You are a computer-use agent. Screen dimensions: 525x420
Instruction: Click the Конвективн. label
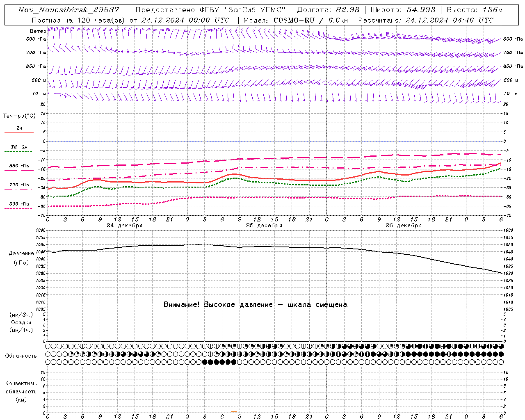pyautogui.click(x=21, y=383)
